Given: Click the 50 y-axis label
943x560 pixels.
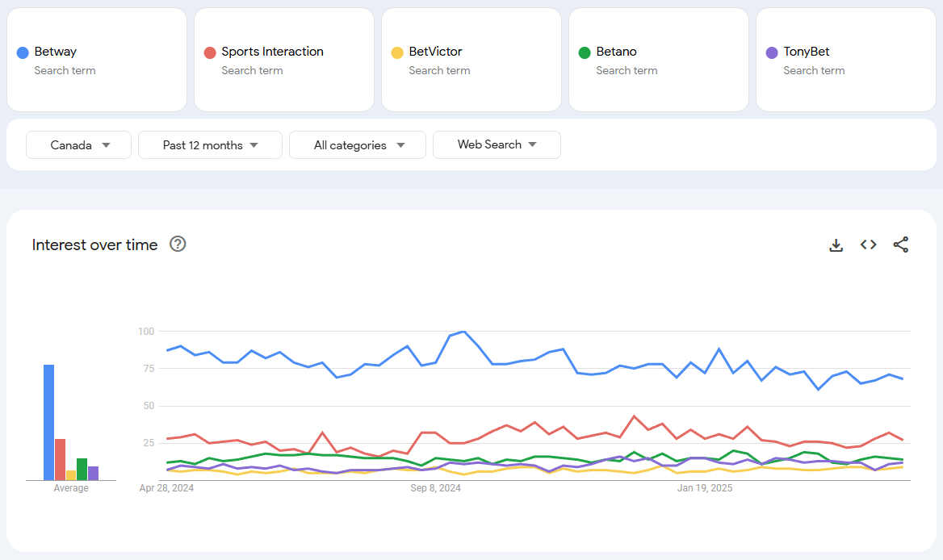Looking at the screenshot, I should (149, 406).
